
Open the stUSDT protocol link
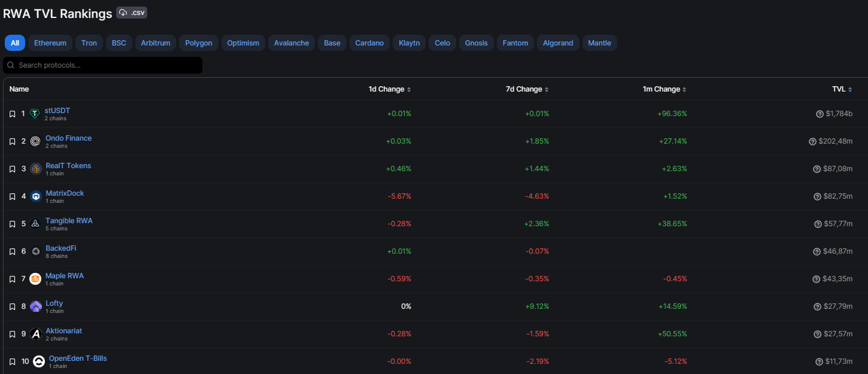57,111
